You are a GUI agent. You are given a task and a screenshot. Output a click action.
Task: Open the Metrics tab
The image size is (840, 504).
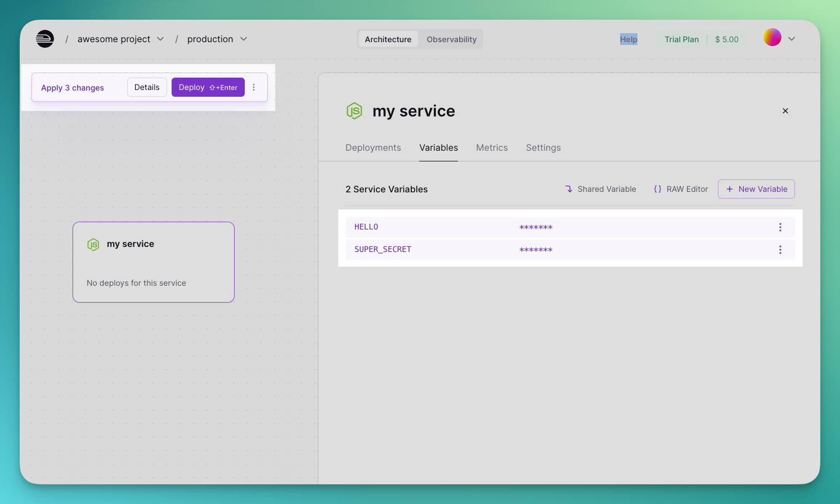click(x=492, y=147)
